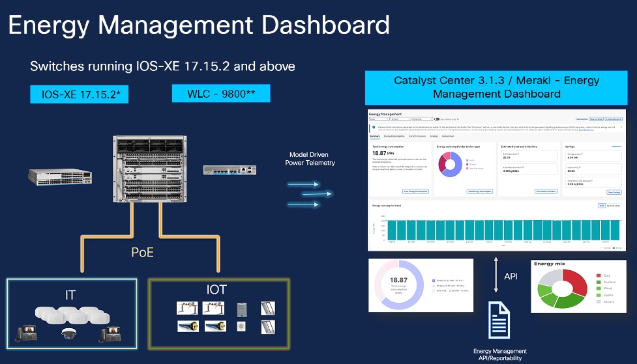This screenshot has width=637, height=364.
Task: Click the WLC - 9800** label box
Action: click(221, 93)
